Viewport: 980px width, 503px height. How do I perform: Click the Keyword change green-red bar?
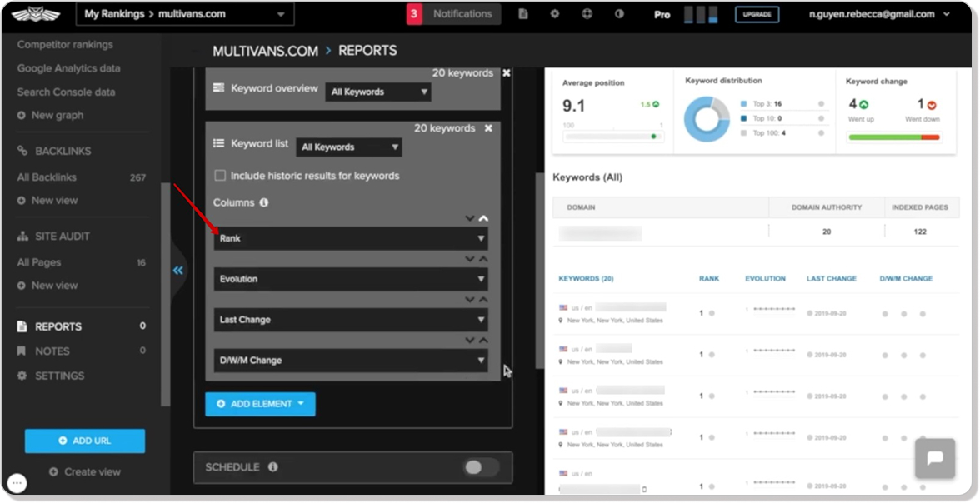pyautogui.click(x=894, y=137)
